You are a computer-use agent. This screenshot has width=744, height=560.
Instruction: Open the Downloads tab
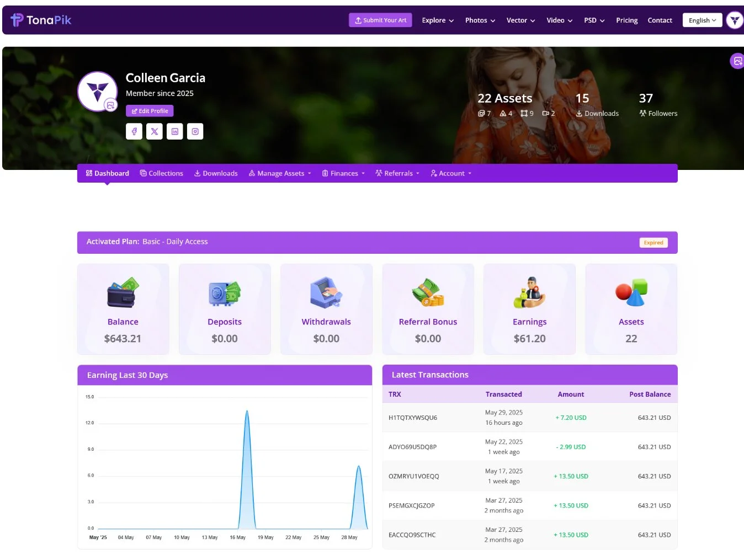[216, 173]
